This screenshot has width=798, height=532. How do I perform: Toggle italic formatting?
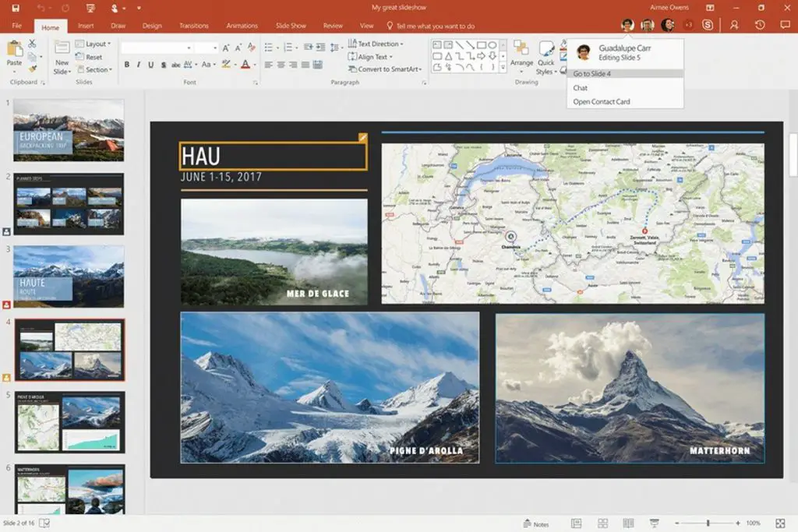click(x=139, y=65)
